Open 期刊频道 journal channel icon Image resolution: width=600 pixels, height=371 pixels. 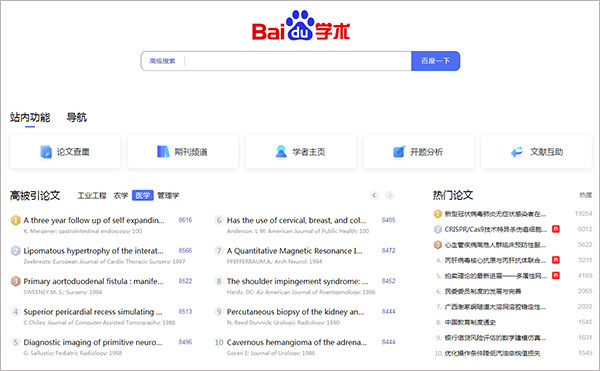coord(163,152)
